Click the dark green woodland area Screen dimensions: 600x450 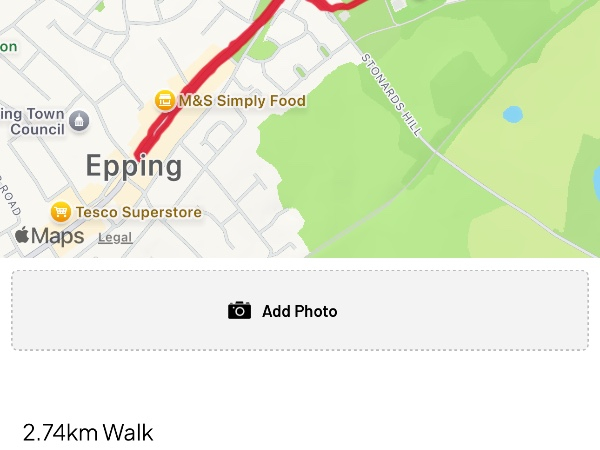click(330, 170)
